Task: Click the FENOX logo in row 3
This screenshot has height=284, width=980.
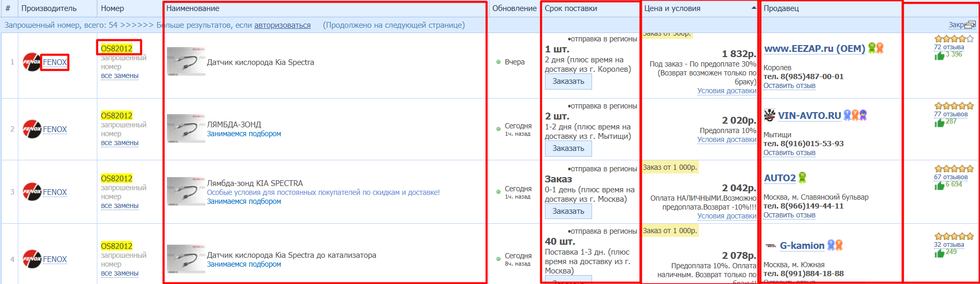Action: pyautogui.click(x=31, y=192)
